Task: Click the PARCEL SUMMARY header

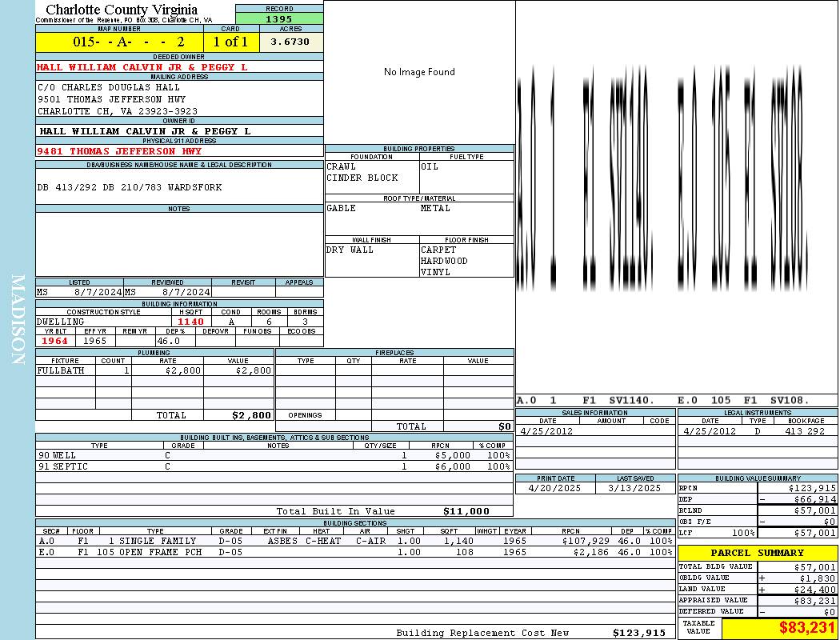Action: (x=757, y=553)
